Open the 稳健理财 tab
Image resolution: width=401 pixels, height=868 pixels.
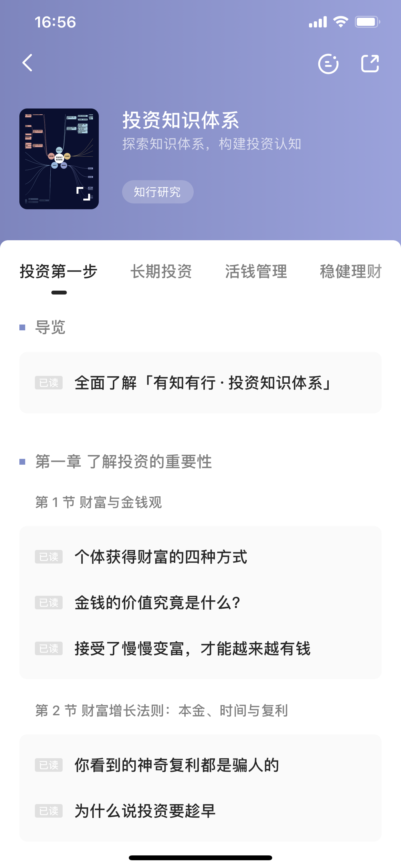tap(350, 272)
